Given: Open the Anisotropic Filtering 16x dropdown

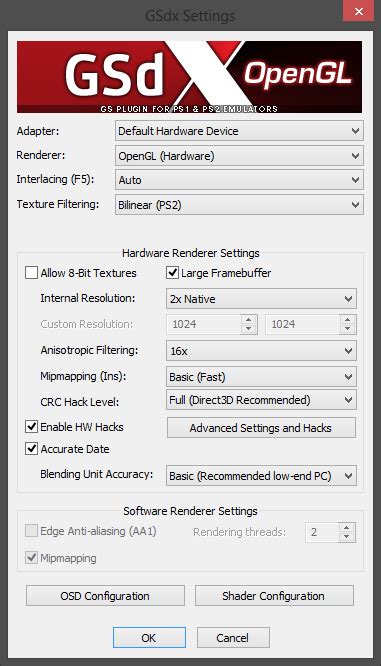Looking at the screenshot, I should (x=261, y=351).
